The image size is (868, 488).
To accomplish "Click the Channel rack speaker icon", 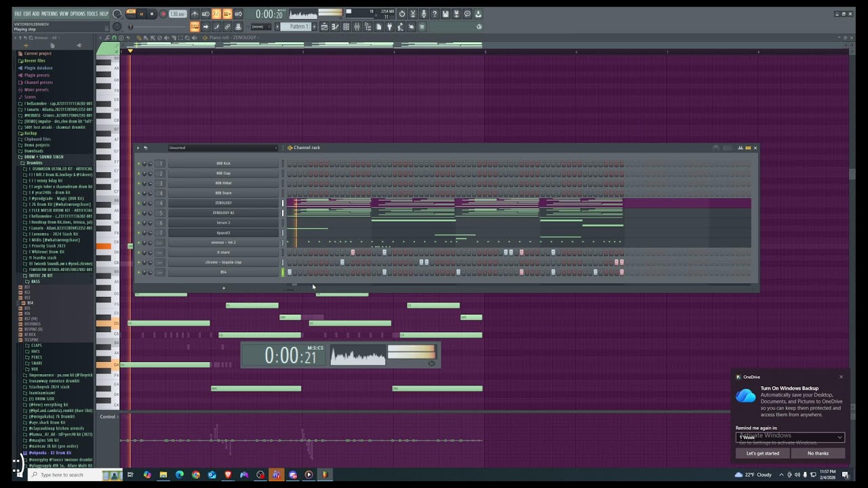I will (290, 148).
